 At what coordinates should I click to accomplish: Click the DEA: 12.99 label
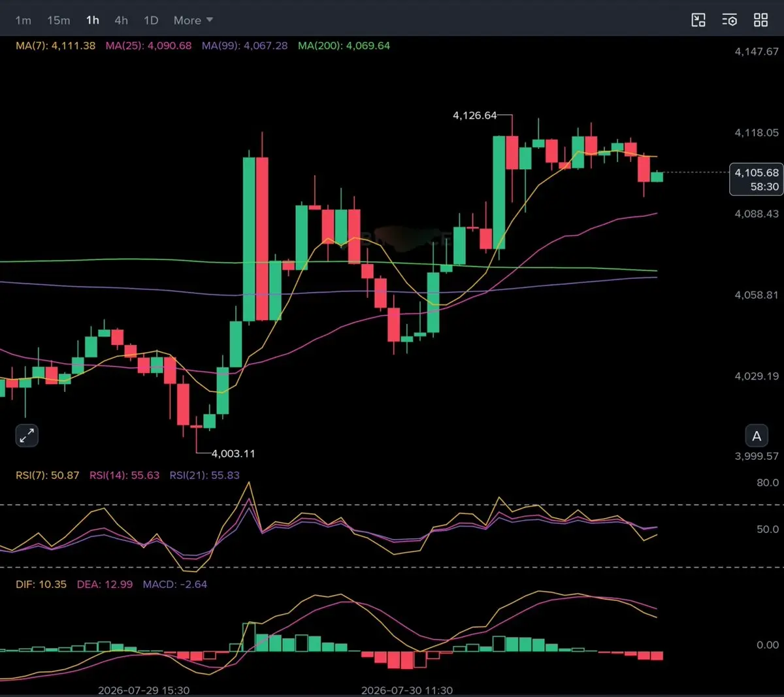coord(105,585)
